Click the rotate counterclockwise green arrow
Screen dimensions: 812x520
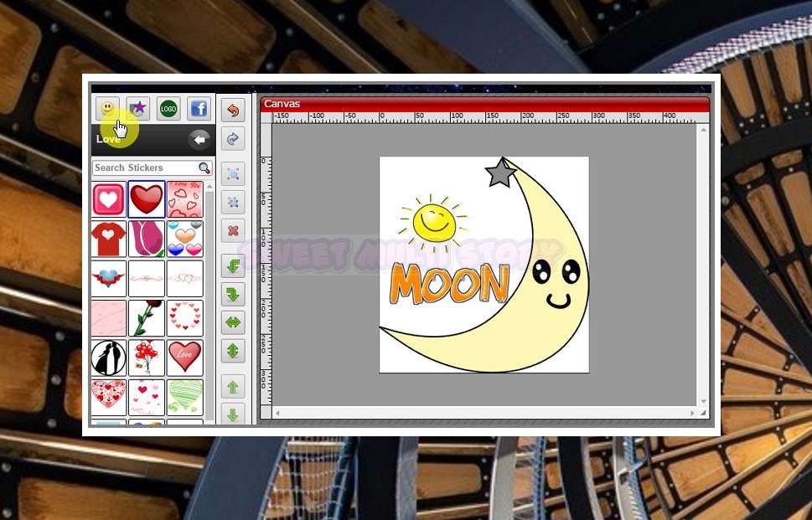point(233,266)
